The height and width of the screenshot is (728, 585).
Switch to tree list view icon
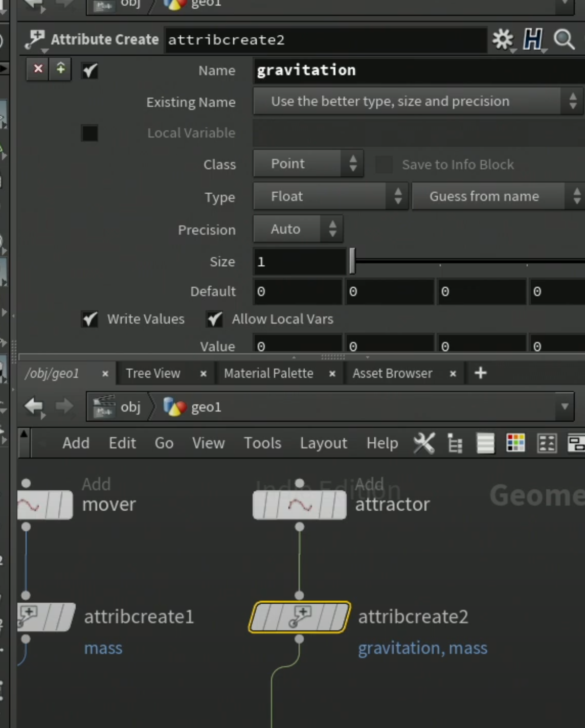[x=455, y=443]
